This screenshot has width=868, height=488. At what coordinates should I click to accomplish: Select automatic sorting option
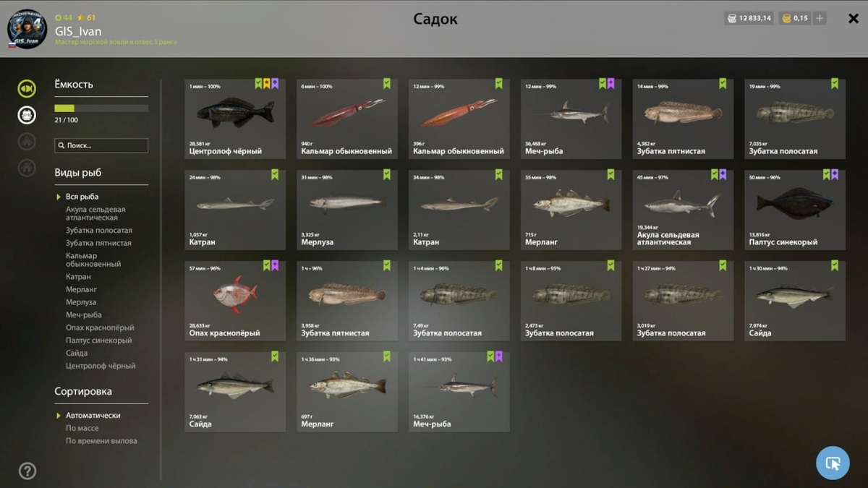pos(93,416)
